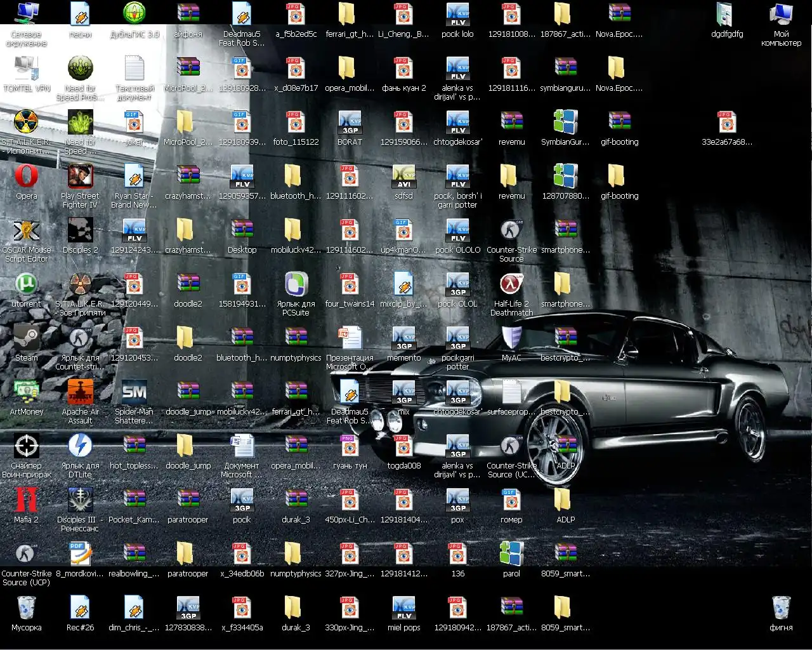Screen dimensions: 812x650
Task: Click the Half-Life 2 Deathmatch icon
Action: tap(511, 284)
